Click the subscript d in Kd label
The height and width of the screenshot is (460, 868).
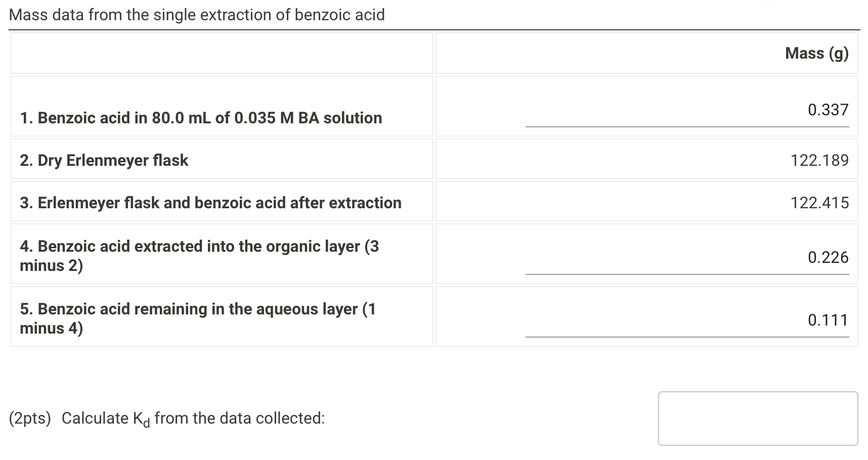click(147, 423)
